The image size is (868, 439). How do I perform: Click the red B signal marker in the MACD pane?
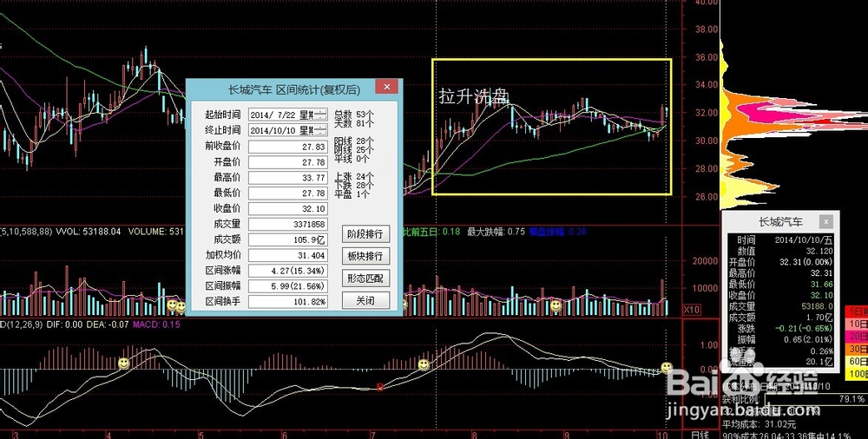tap(380, 388)
